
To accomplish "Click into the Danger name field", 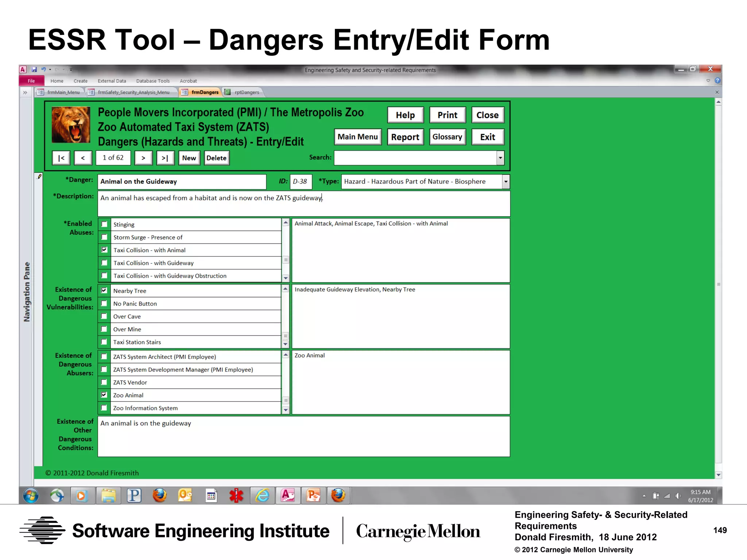I will [x=182, y=182].
